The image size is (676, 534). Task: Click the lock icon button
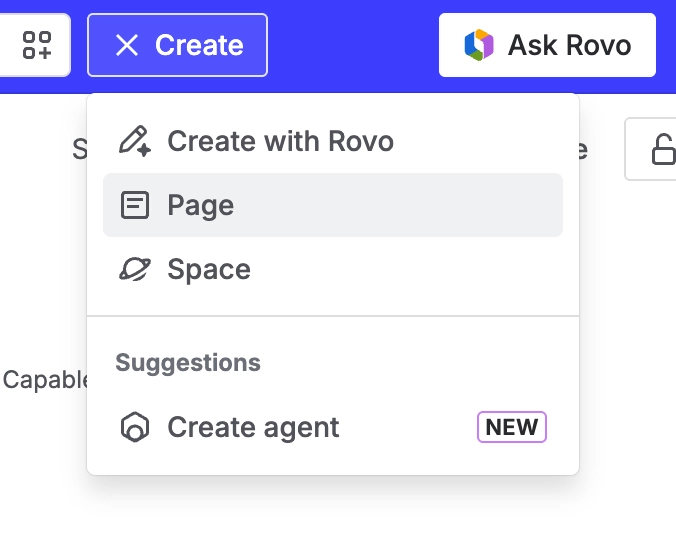click(652, 149)
